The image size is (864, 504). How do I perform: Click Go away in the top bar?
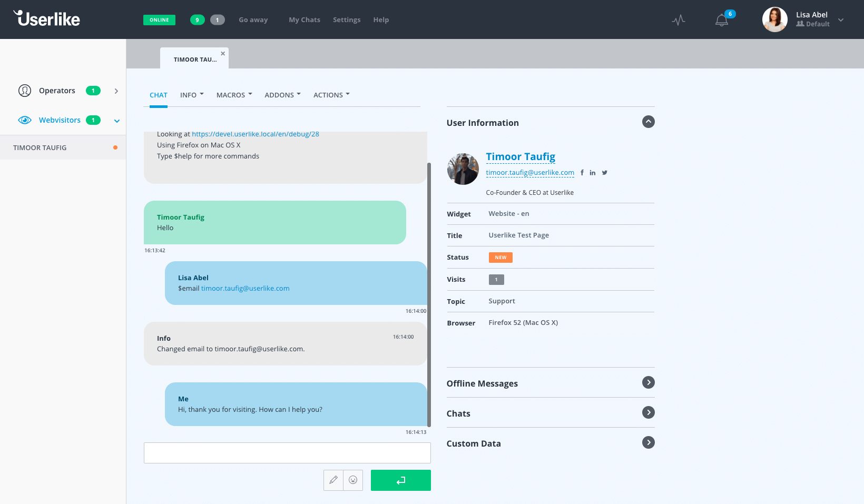[253, 20]
